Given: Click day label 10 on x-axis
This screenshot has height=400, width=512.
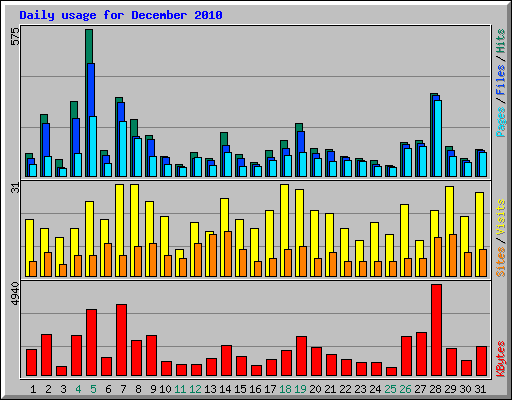Looking at the screenshot, I should click(165, 389).
